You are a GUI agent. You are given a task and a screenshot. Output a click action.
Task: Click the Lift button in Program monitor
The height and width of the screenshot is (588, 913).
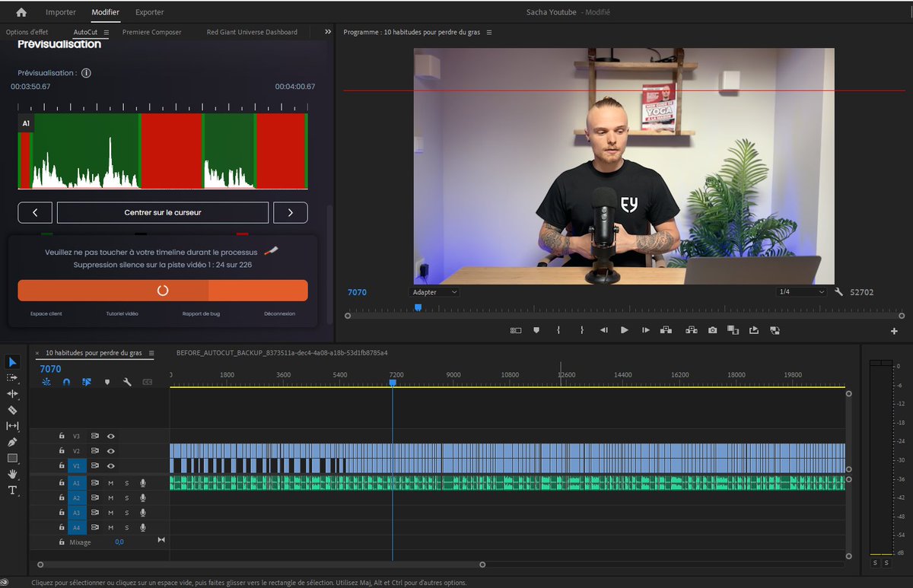(666, 330)
